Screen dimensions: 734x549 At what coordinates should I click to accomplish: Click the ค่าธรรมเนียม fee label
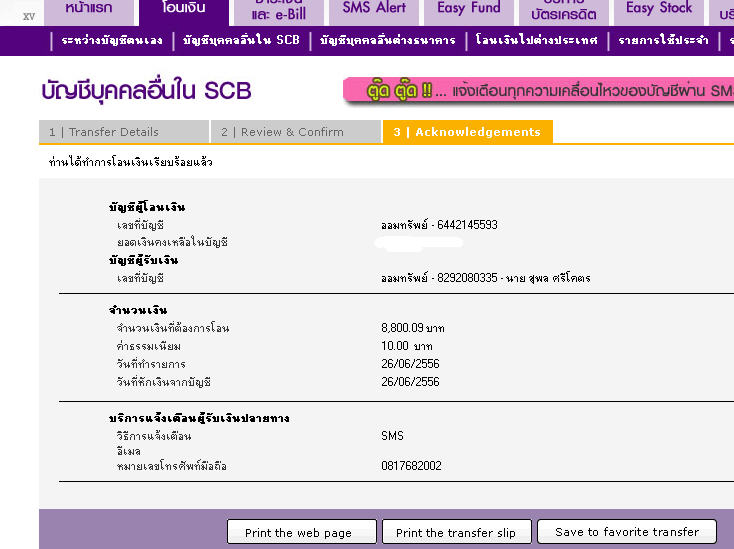pos(148,346)
